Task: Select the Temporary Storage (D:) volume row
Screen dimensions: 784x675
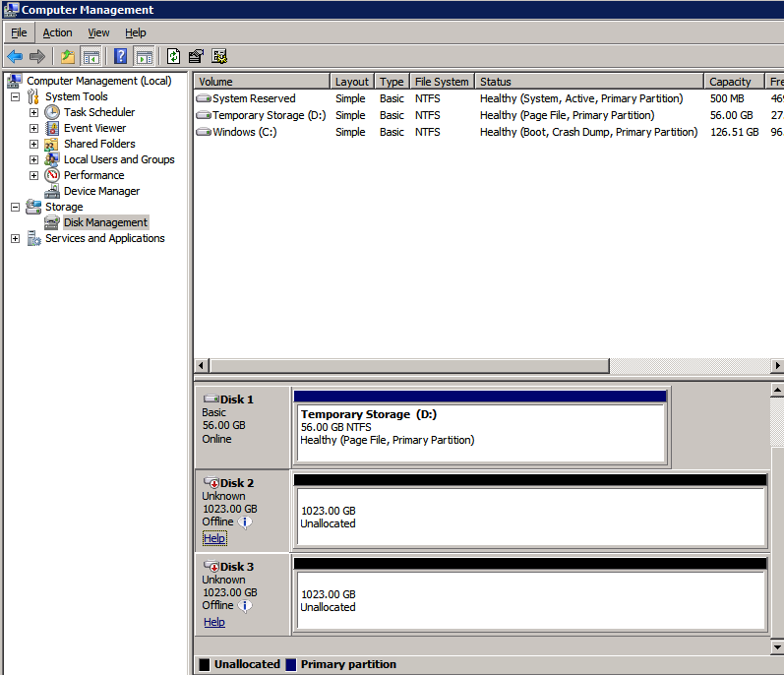Action: tap(489, 115)
